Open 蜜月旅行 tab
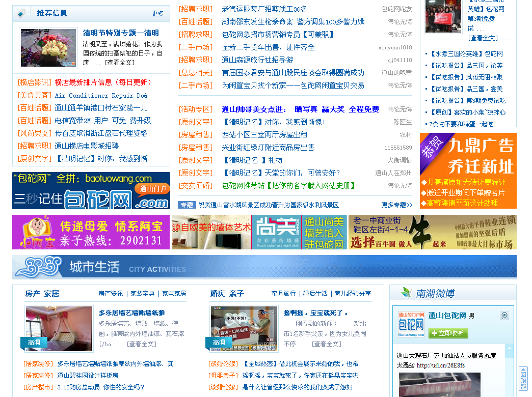 click(x=283, y=294)
